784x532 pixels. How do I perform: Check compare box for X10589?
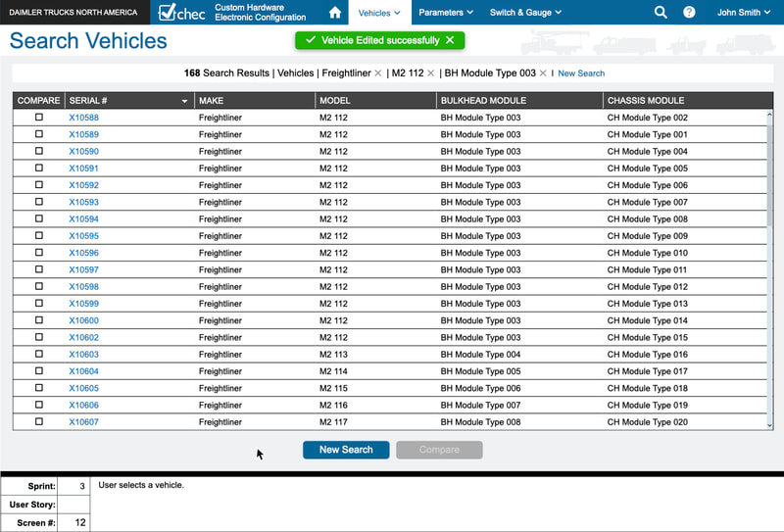pyautogui.click(x=39, y=134)
